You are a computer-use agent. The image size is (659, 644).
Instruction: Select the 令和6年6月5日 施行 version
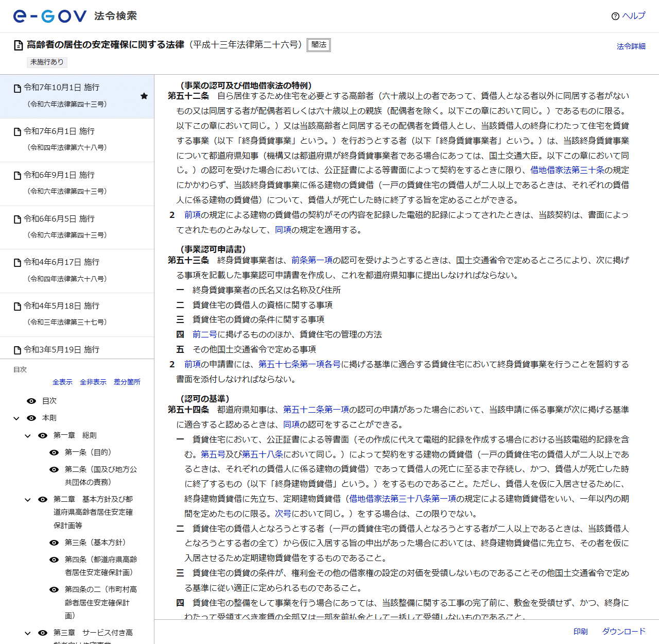pyautogui.click(x=77, y=228)
